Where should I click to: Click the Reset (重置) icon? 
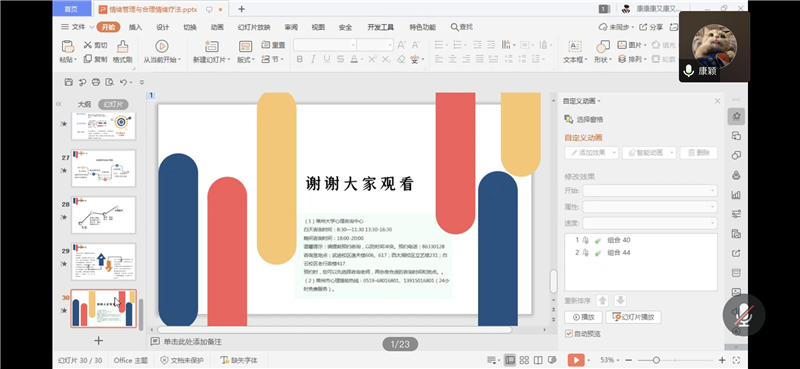point(266,45)
